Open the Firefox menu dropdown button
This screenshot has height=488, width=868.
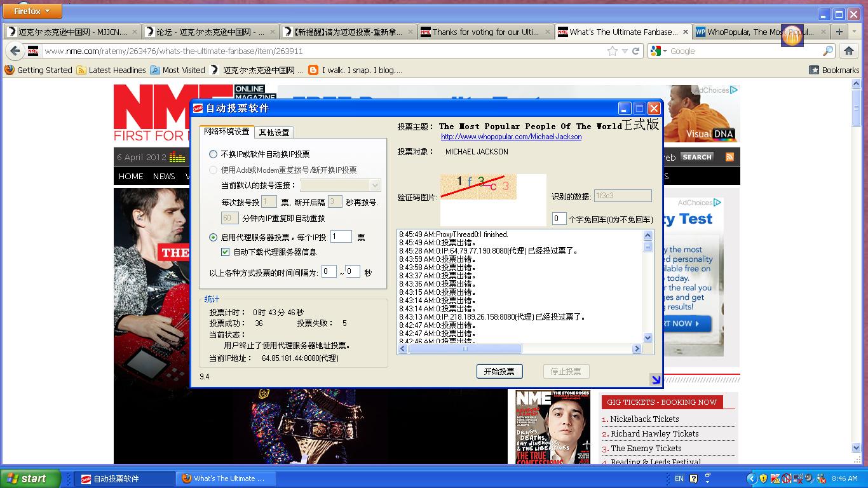32,11
